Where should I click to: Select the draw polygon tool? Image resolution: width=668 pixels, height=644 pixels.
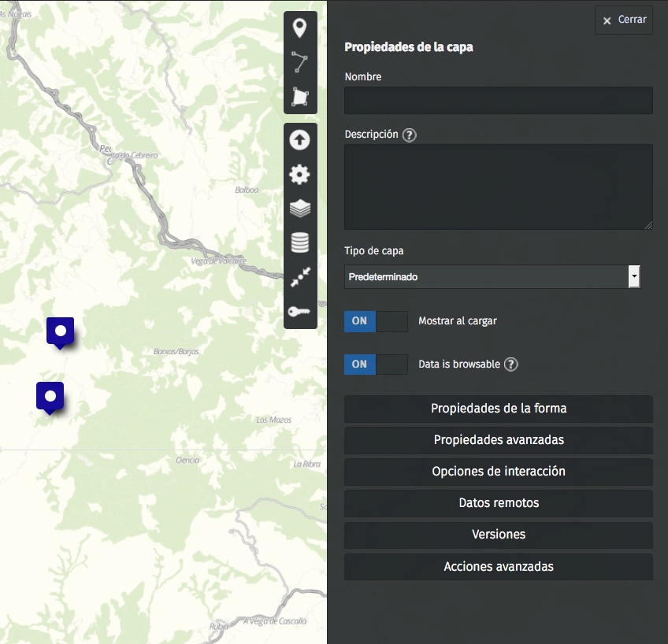pyautogui.click(x=300, y=97)
